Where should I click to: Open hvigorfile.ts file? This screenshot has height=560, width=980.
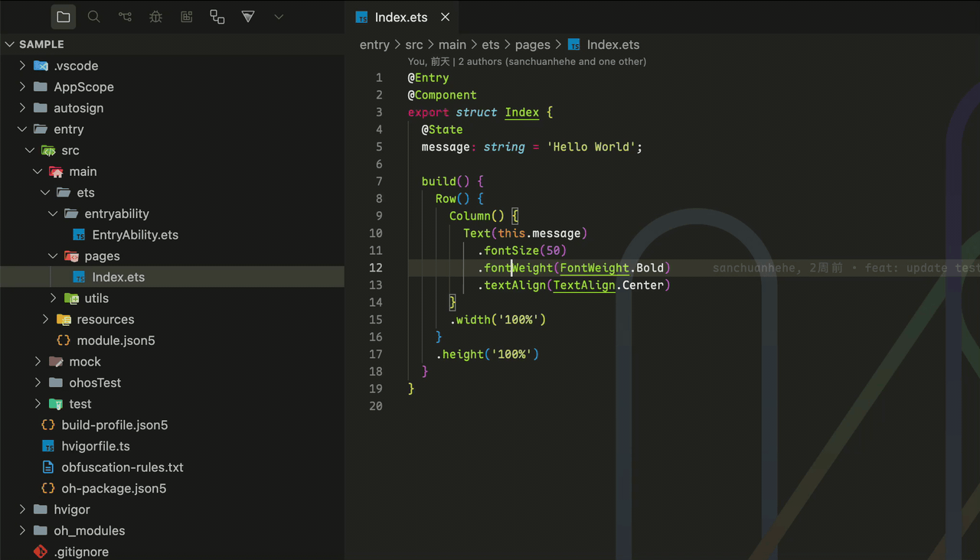click(96, 446)
